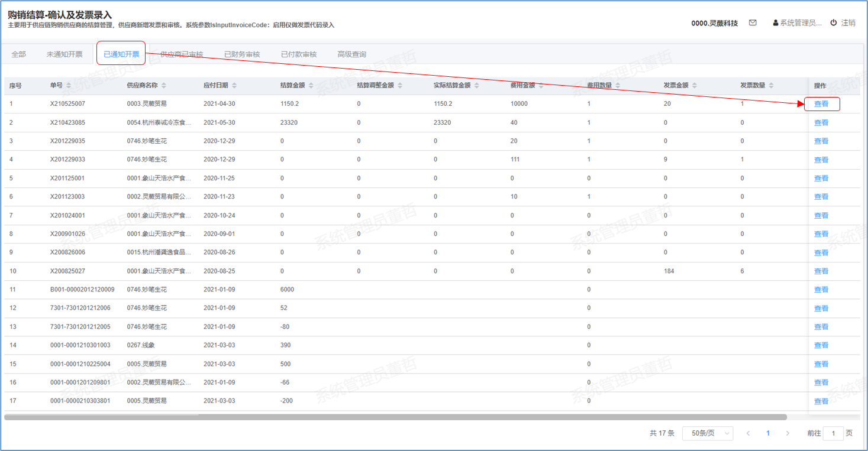Screen dimensions: 868x451
Task: Sort by 供应商名称 column sort icon
Action: pyautogui.click(x=164, y=86)
